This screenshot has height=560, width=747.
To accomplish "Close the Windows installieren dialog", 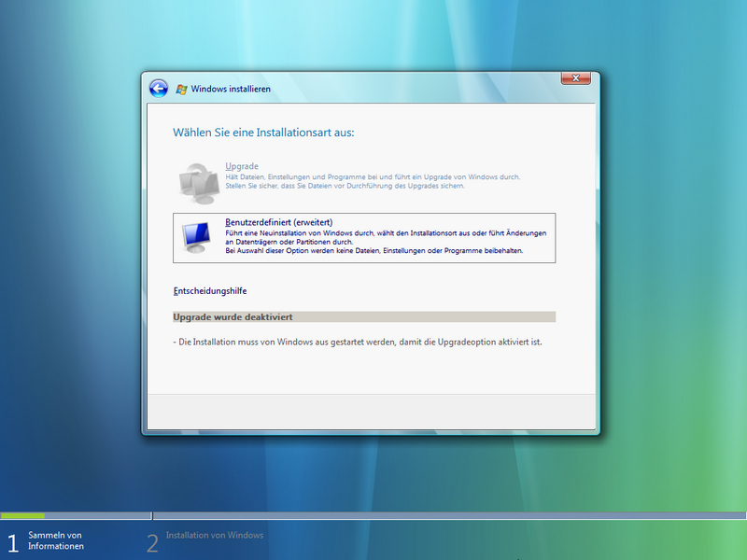I will (575, 78).
